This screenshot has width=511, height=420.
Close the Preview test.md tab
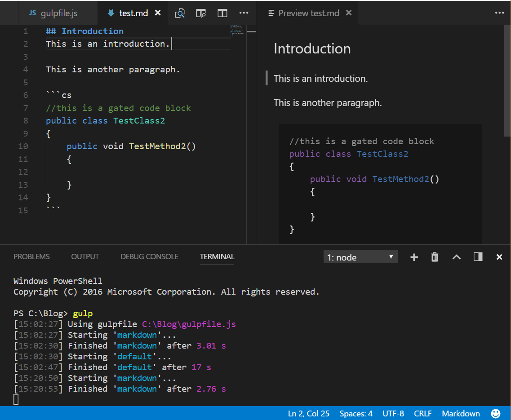coord(349,13)
